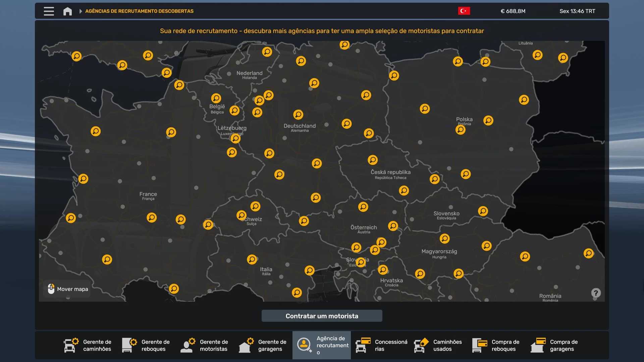Click the Mover mapa hint button
Image resolution: width=644 pixels, height=362 pixels.
68,289
